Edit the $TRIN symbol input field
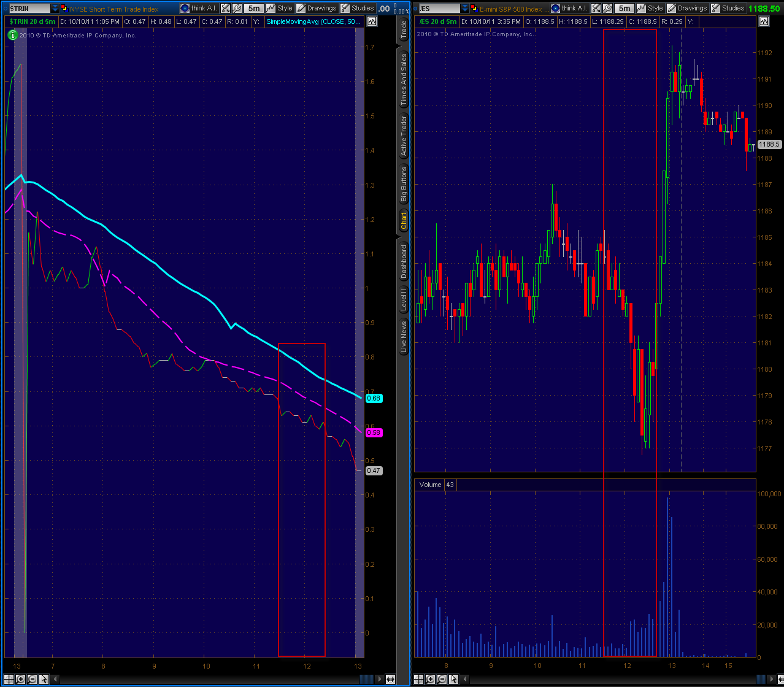784x687 pixels. (29, 9)
